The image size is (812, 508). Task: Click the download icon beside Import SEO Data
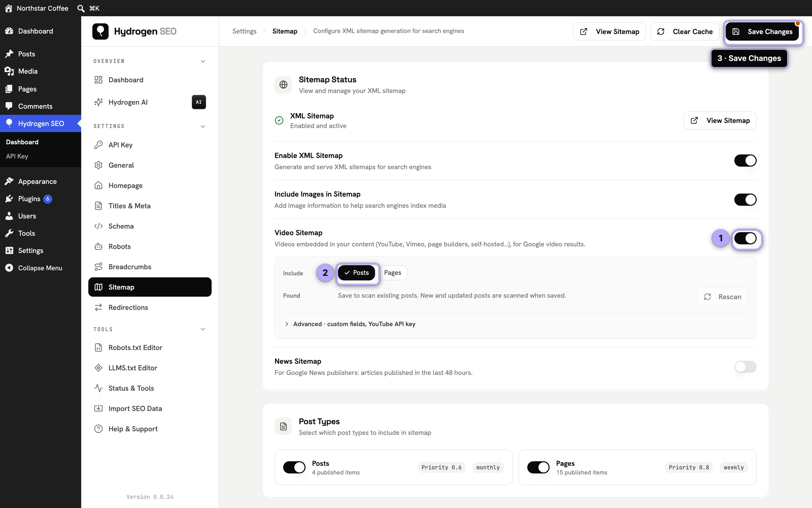click(x=98, y=408)
